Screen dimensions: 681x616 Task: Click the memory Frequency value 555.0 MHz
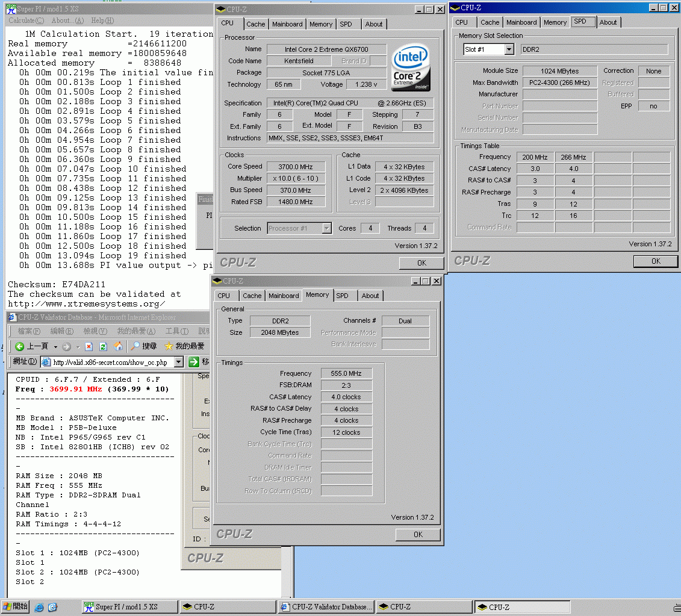pos(346,373)
